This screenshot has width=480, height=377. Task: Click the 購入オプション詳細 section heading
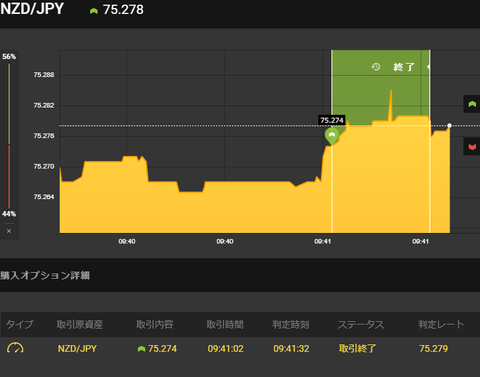[45, 275]
